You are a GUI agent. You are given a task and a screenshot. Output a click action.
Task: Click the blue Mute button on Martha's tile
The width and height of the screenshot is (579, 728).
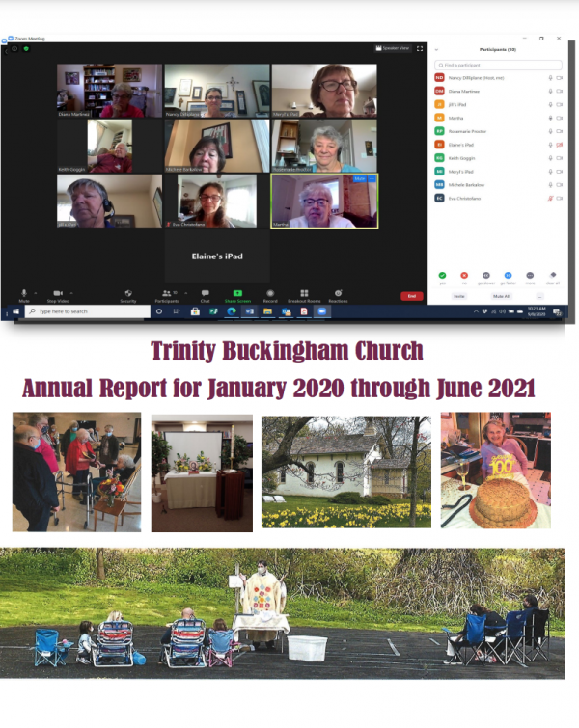click(359, 178)
